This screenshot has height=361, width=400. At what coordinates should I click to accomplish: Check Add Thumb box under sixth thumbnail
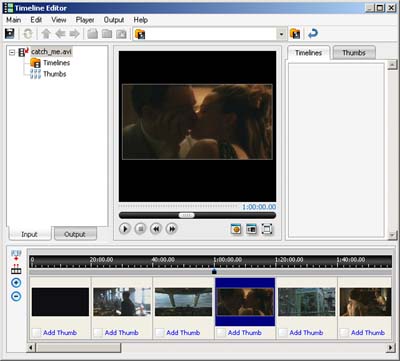tap(344, 333)
